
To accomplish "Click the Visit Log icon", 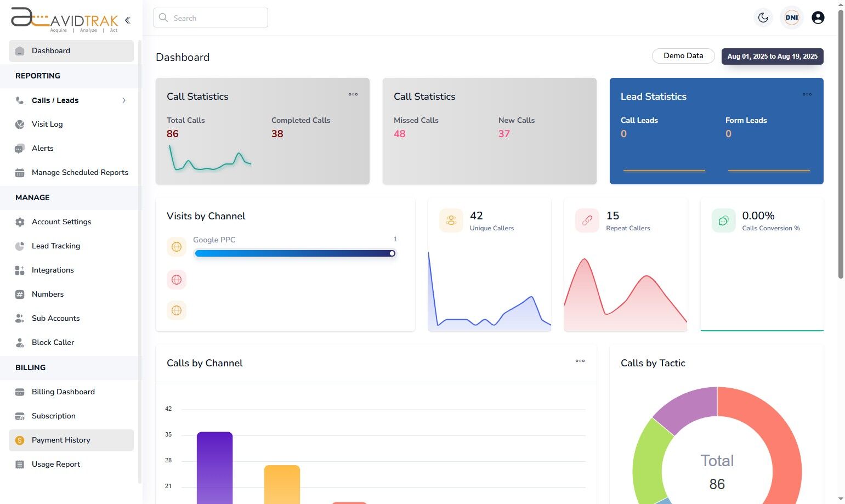I will 20,124.
